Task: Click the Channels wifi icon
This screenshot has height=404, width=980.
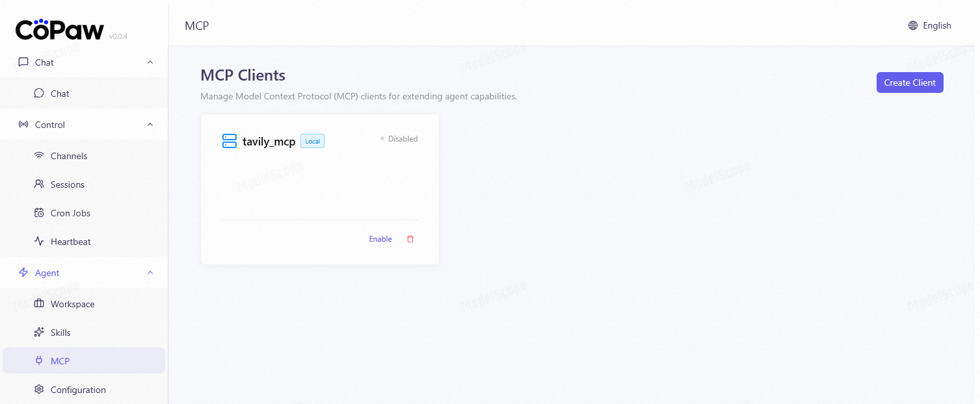Action: pyautogui.click(x=39, y=156)
